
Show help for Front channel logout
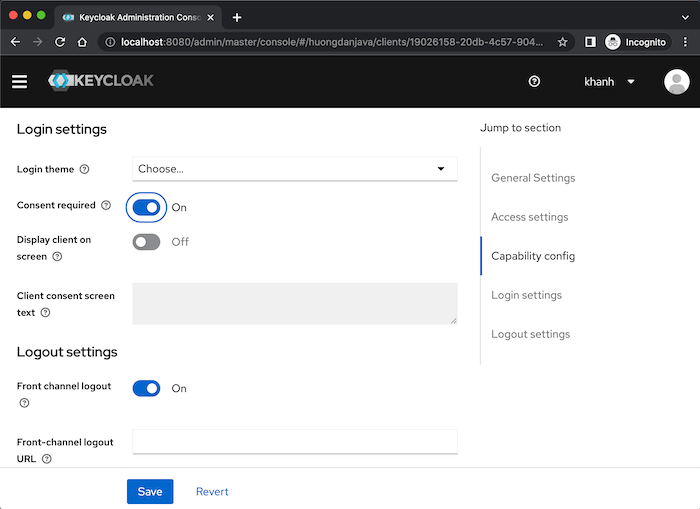click(x=25, y=403)
